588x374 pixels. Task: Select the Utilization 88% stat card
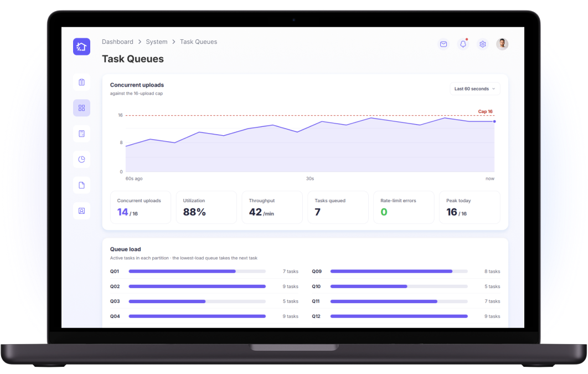click(x=207, y=207)
